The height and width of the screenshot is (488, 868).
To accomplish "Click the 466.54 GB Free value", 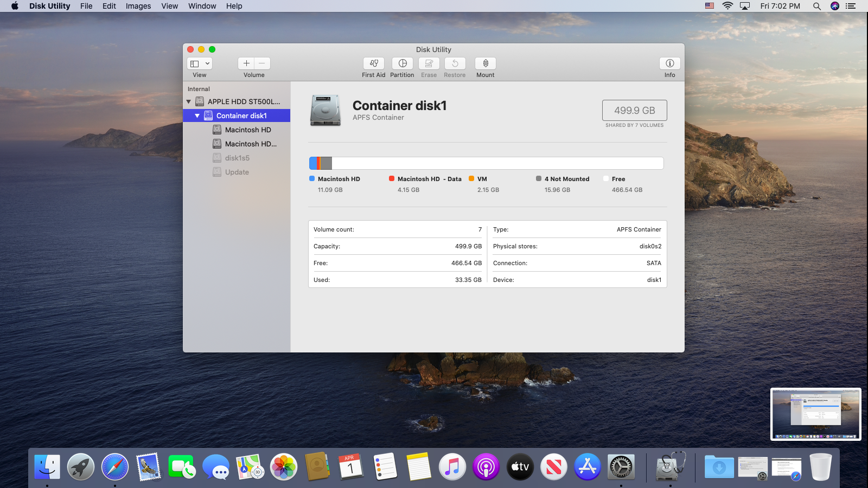I will click(467, 263).
